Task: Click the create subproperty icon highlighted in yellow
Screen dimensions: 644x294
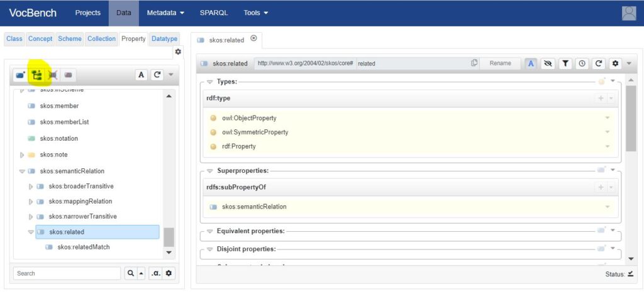Action: pos(36,75)
